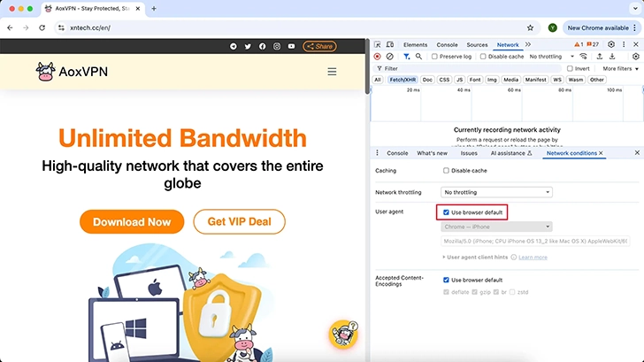The height and width of the screenshot is (362, 644).
Task: Click the New Chrome available button
Action: pyautogui.click(x=602, y=28)
